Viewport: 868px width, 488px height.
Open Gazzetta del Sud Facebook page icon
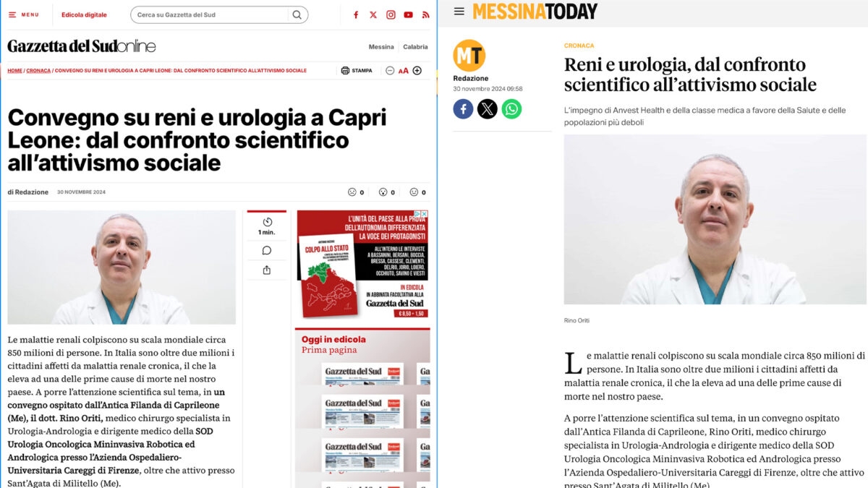point(356,14)
